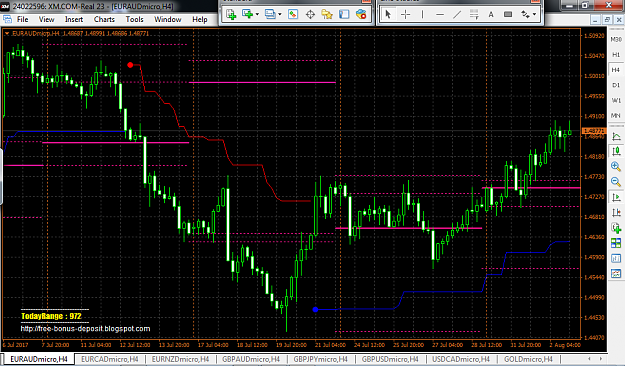Switch to the GBPAUDmicro,H4 tab

click(x=251, y=359)
